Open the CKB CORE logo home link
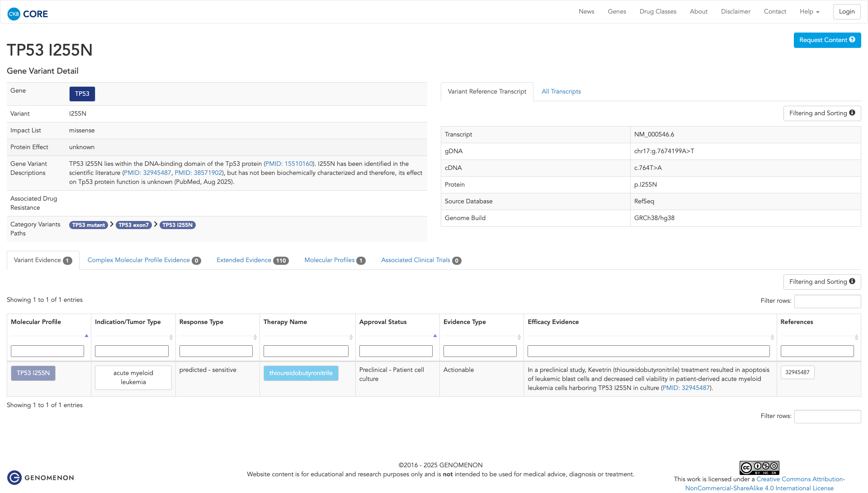This screenshot has width=868, height=493. [x=28, y=14]
